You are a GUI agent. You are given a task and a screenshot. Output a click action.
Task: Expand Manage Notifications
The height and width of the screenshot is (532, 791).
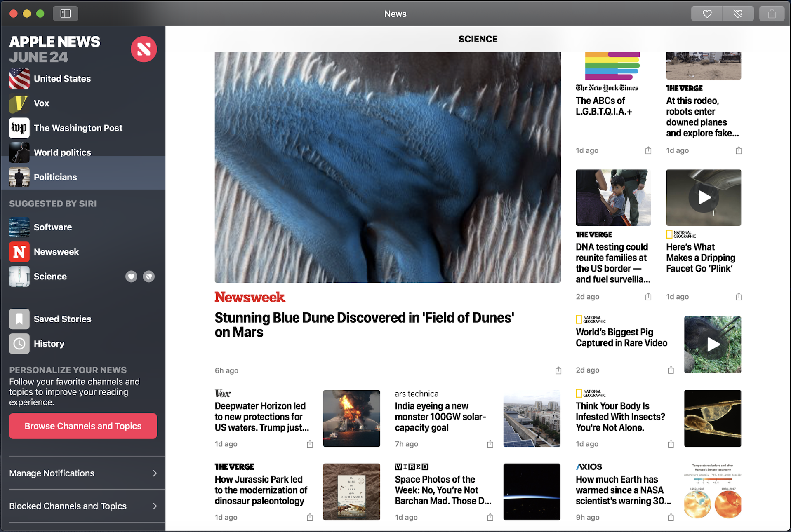[x=83, y=473]
